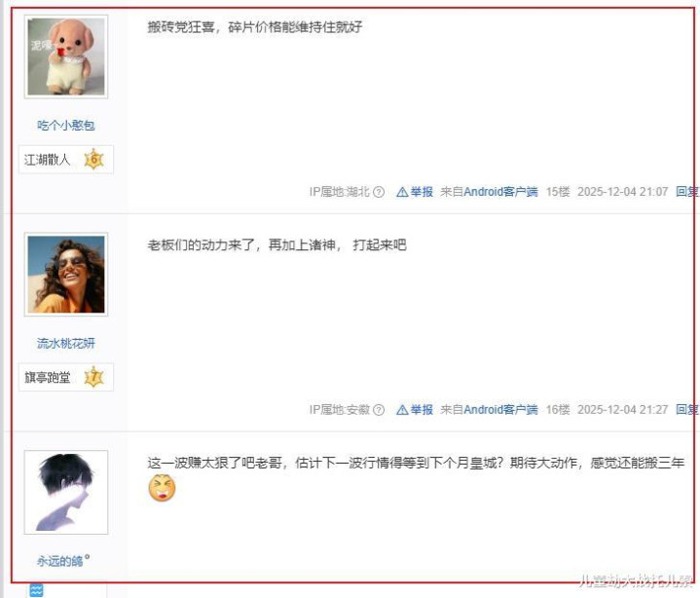Click the IP location help icon on 15楼
This screenshot has width=700, height=598.
click(x=379, y=192)
